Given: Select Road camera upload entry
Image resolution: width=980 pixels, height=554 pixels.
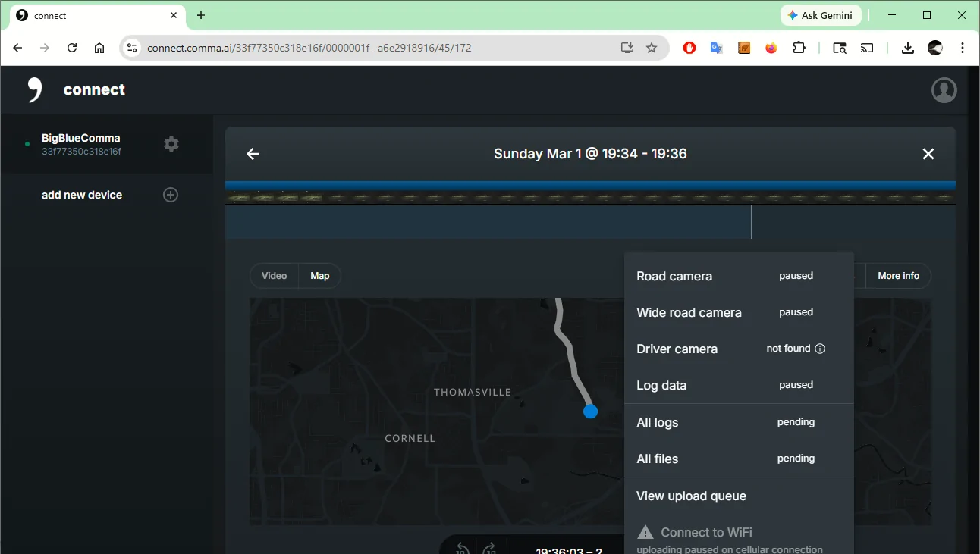Looking at the screenshot, I should click(x=674, y=277).
